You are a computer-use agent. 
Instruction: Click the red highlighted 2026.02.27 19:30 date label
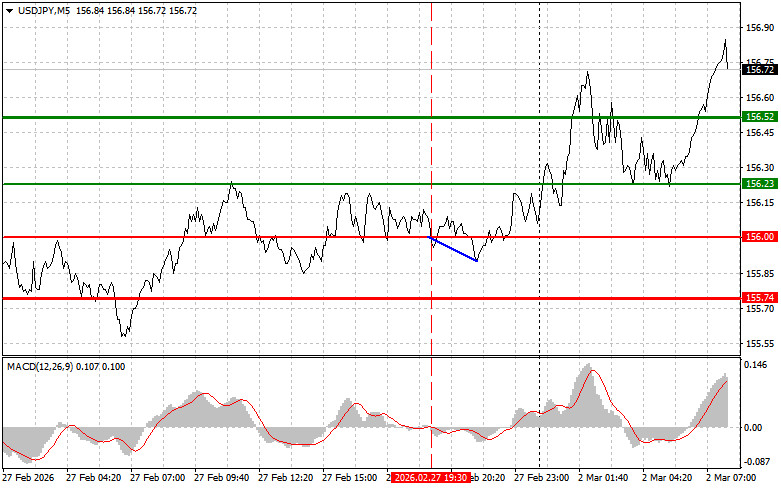coord(430,479)
